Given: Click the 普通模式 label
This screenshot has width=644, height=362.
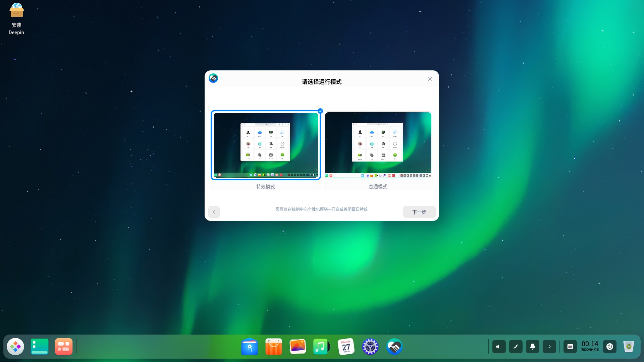Looking at the screenshot, I should [x=378, y=187].
